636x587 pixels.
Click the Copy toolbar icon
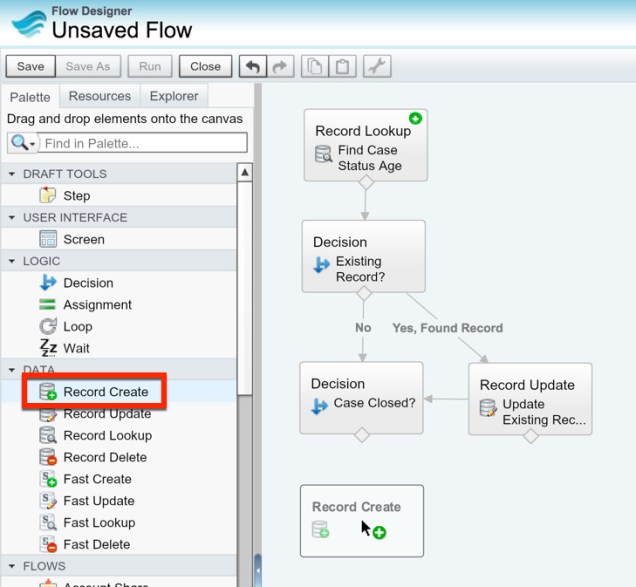314,66
